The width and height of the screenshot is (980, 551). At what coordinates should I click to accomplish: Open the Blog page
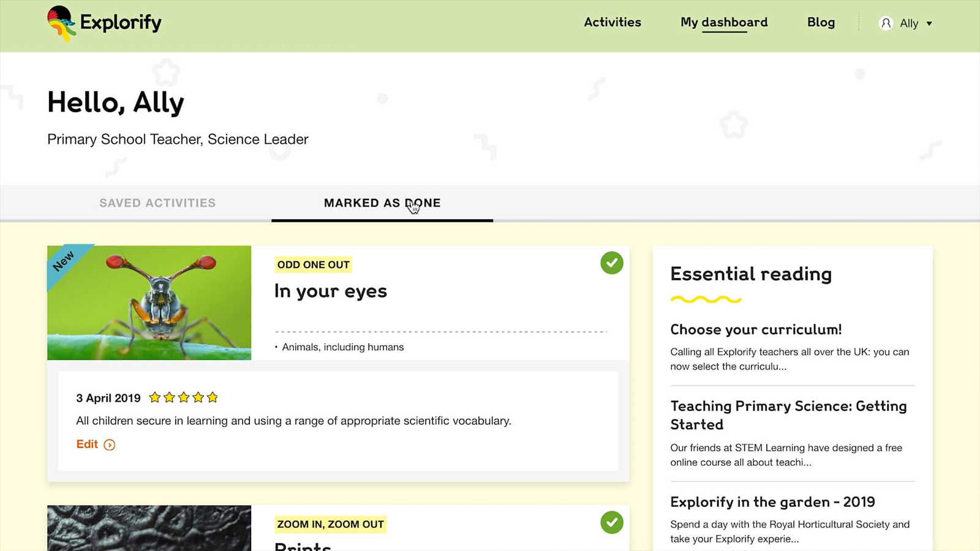pos(821,22)
